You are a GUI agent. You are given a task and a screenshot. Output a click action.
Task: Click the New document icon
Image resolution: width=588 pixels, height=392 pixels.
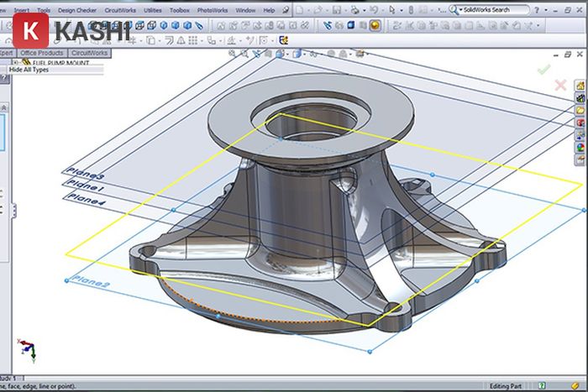point(300,11)
